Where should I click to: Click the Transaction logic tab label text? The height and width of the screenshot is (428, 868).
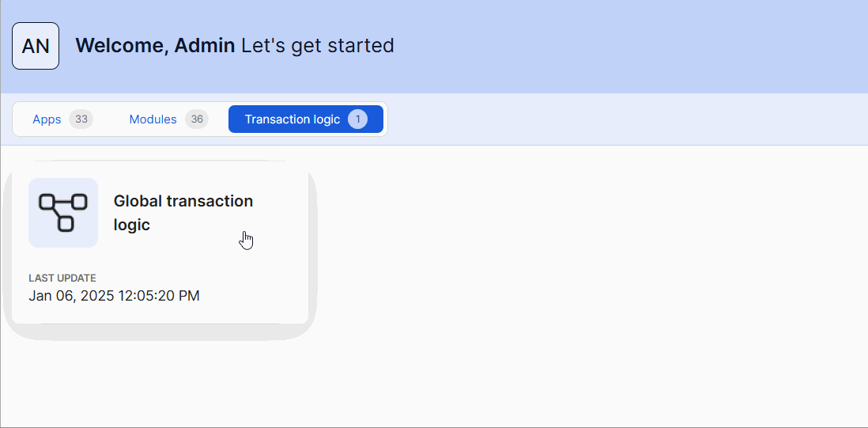point(292,119)
